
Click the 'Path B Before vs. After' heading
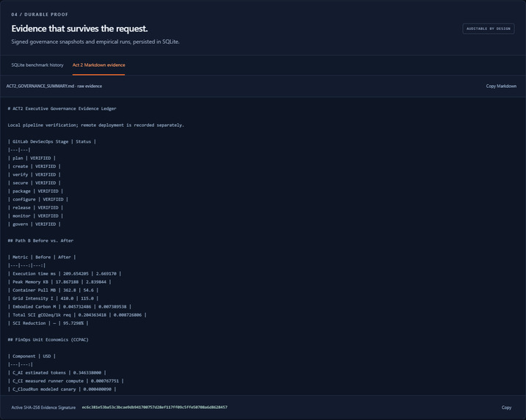click(40, 240)
